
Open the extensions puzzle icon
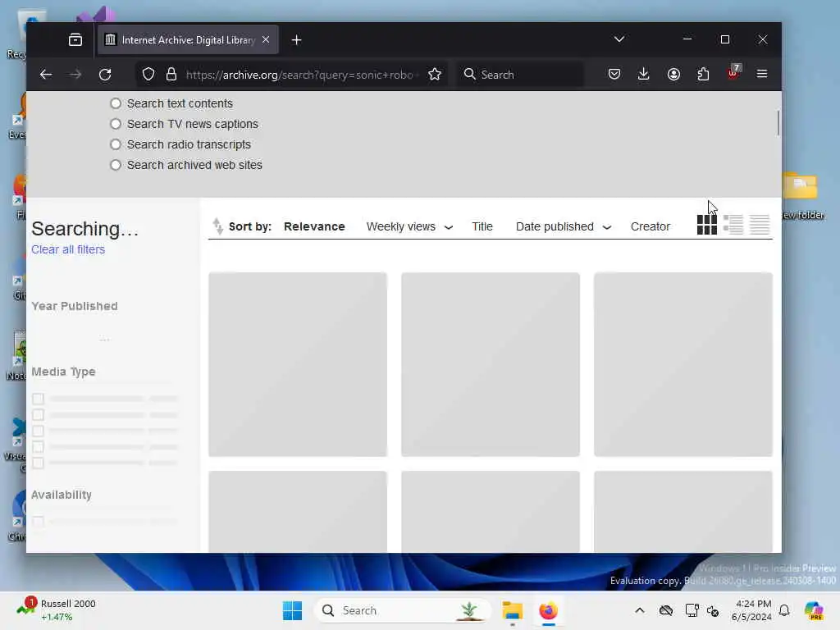coord(703,74)
